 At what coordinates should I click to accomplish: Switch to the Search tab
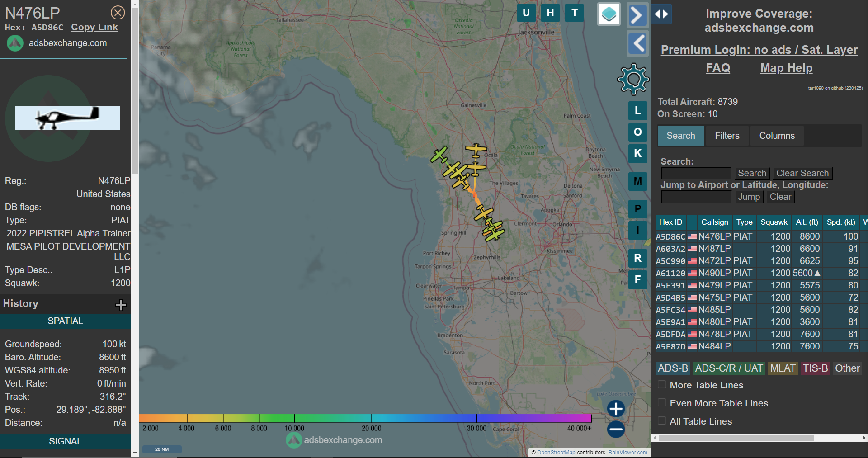click(x=680, y=136)
